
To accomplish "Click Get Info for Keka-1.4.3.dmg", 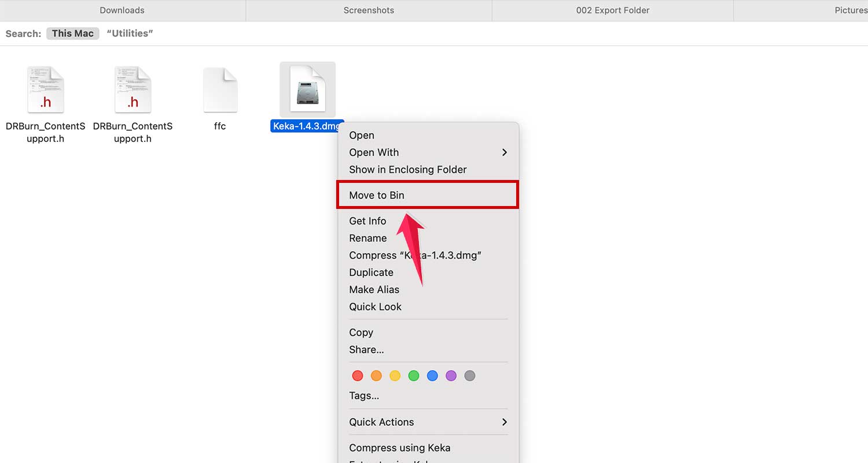I will pyautogui.click(x=367, y=221).
